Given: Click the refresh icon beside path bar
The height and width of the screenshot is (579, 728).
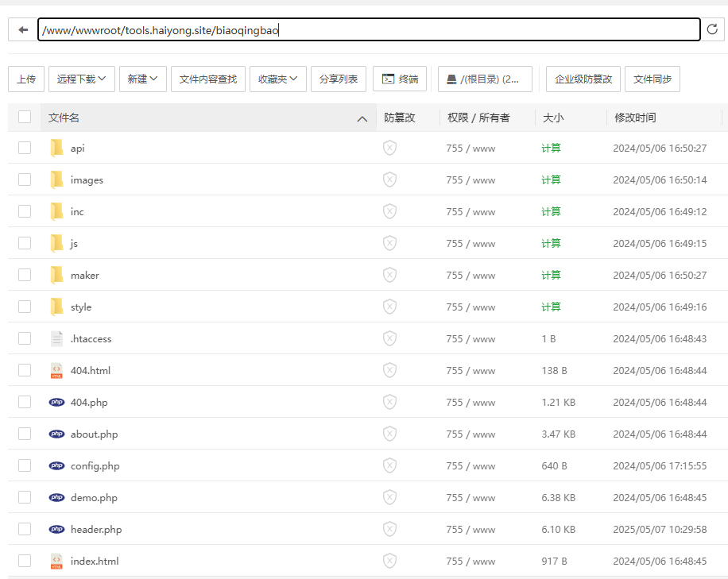Looking at the screenshot, I should pos(712,29).
